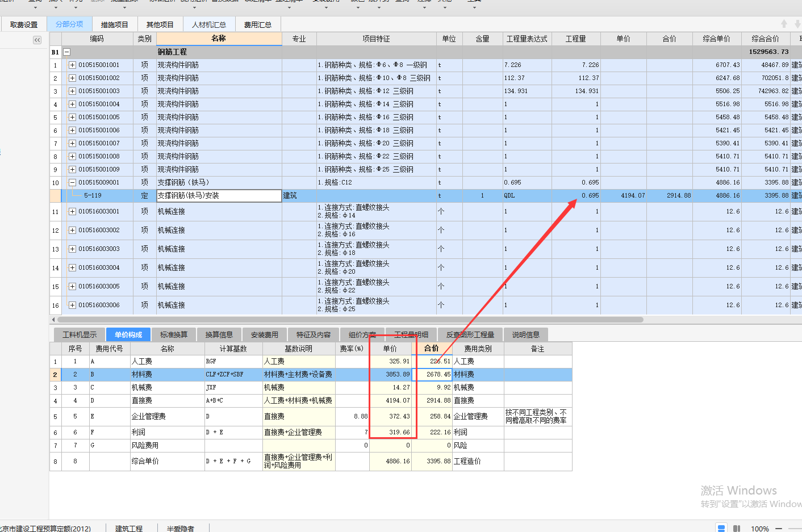Switch to 安装费用 panel tab
The image size is (802, 532).
click(x=265, y=334)
